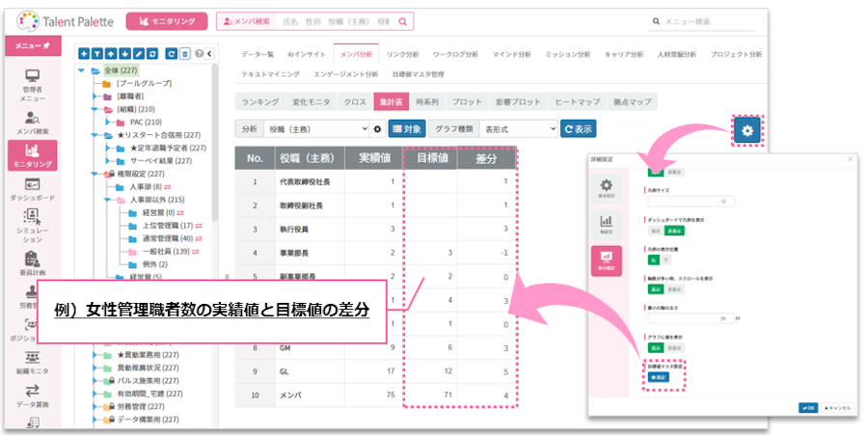The height and width of the screenshot is (437, 868).
Task: Set 凡例の表示位置 to 右
Action: (x=654, y=259)
